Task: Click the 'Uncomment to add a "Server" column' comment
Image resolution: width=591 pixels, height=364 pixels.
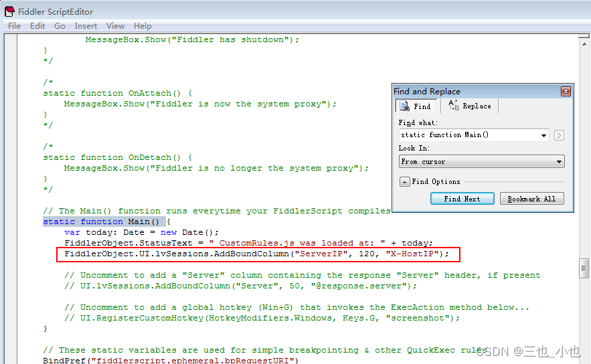Action: (x=303, y=276)
